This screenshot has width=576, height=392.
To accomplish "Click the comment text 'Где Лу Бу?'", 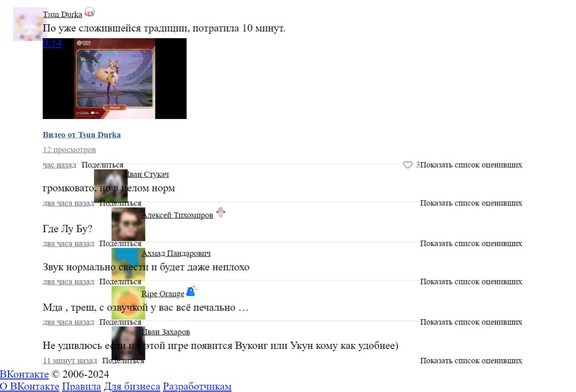I will click(x=67, y=229).
